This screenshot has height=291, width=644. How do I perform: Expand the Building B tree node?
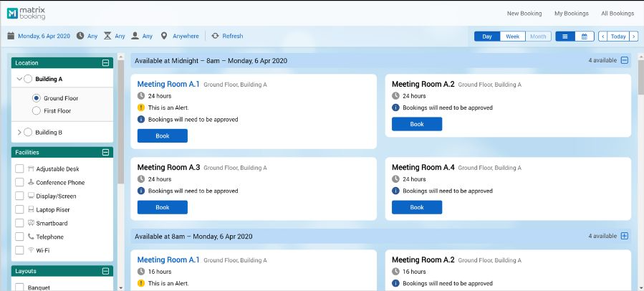19,133
